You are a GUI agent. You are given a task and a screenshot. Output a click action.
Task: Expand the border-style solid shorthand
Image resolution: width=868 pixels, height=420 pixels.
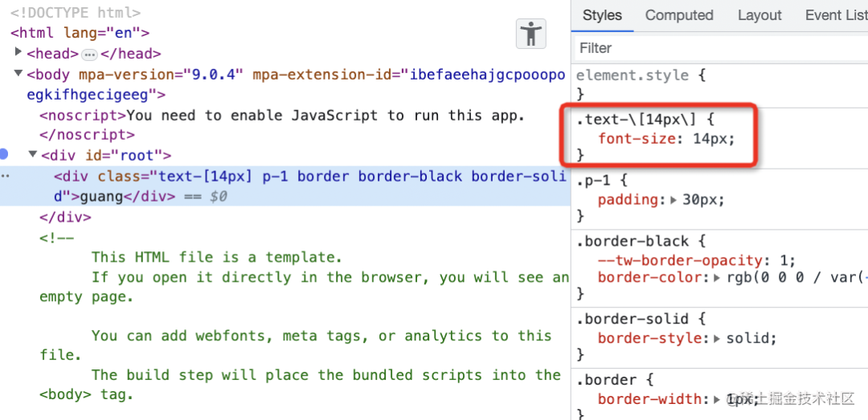[x=718, y=338]
